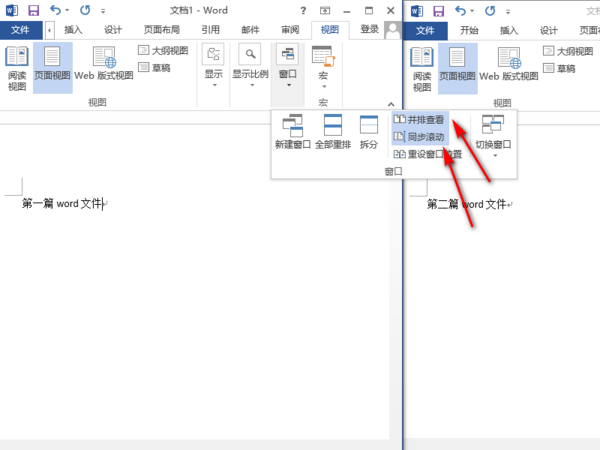The width and height of the screenshot is (600, 450).
Task: Click the save icon in left title bar
Action: pyautogui.click(x=34, y=10)
